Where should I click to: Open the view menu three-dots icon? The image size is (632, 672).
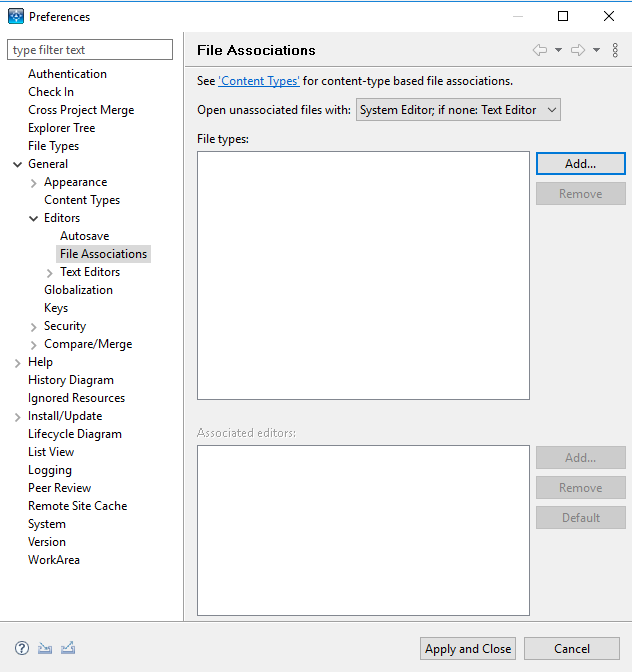point(615,50)
